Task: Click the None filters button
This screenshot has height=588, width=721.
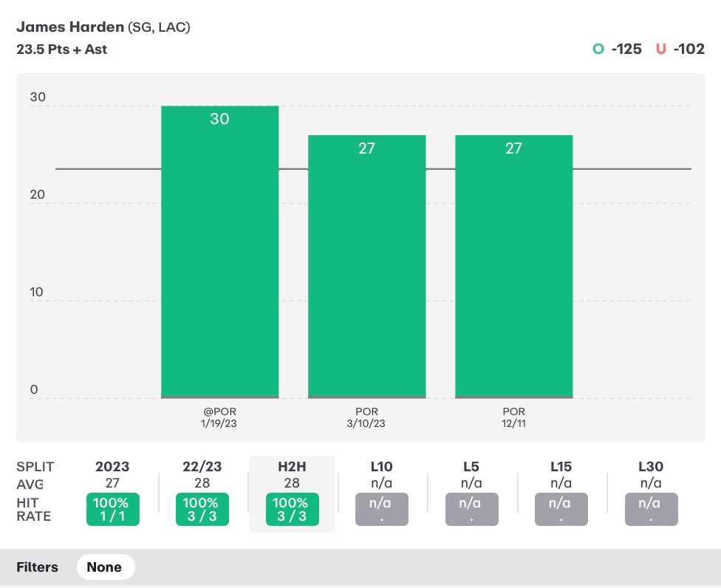Action: click(x=106, y=567)
